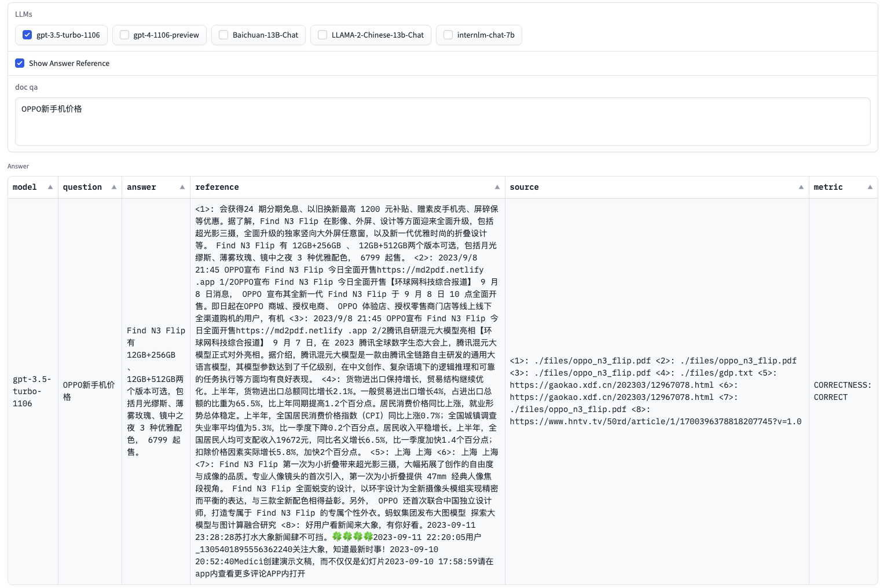Select the CORRECTNESS: CORRECT metric cell
The height and width of the screenshot is (588, 880).
(843, 391)
